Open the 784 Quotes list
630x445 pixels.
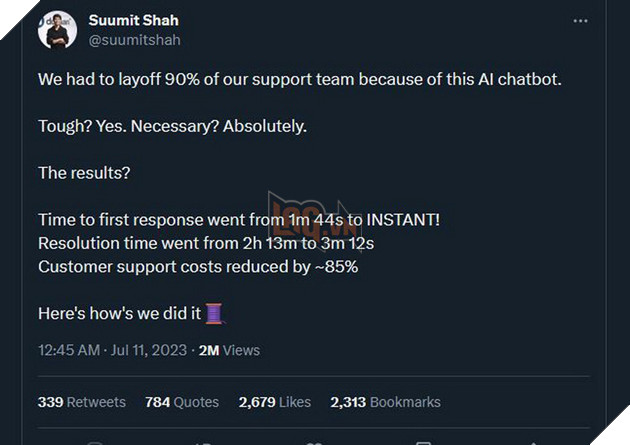(x=182, y=402)
